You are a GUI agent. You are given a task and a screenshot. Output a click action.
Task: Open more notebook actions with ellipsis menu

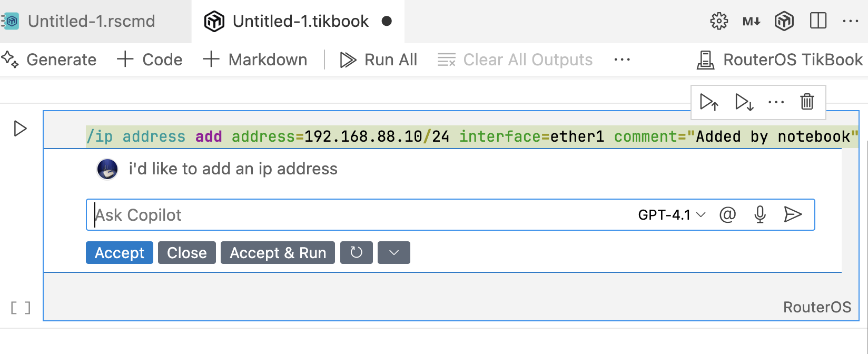pyautogui.click(x=622, y=60)
